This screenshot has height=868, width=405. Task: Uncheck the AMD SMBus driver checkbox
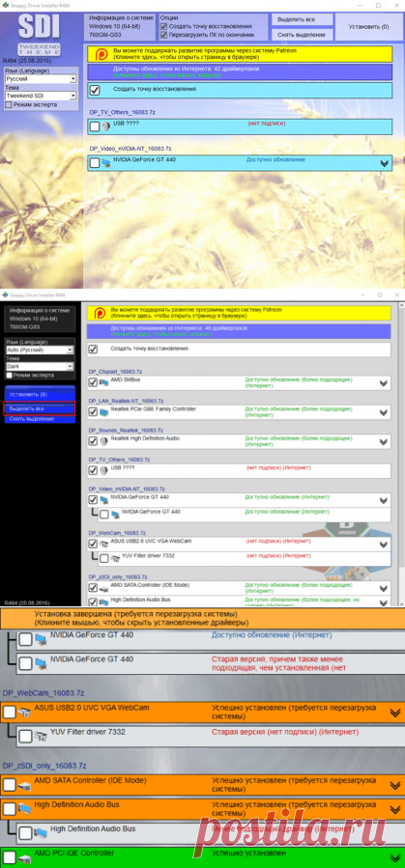point(93,383)
